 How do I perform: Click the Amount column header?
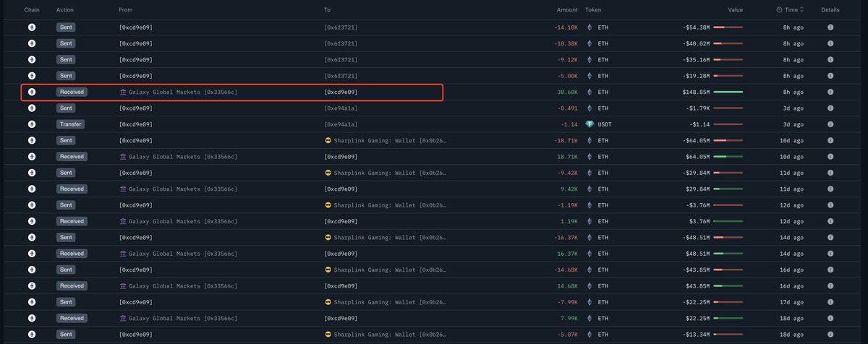[567, 10]
